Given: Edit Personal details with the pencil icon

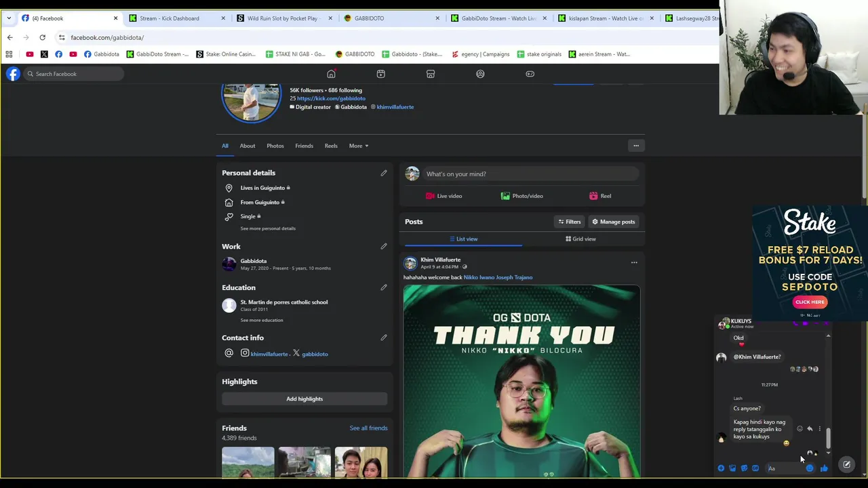Looking at the screenshot, I should 384,173.
